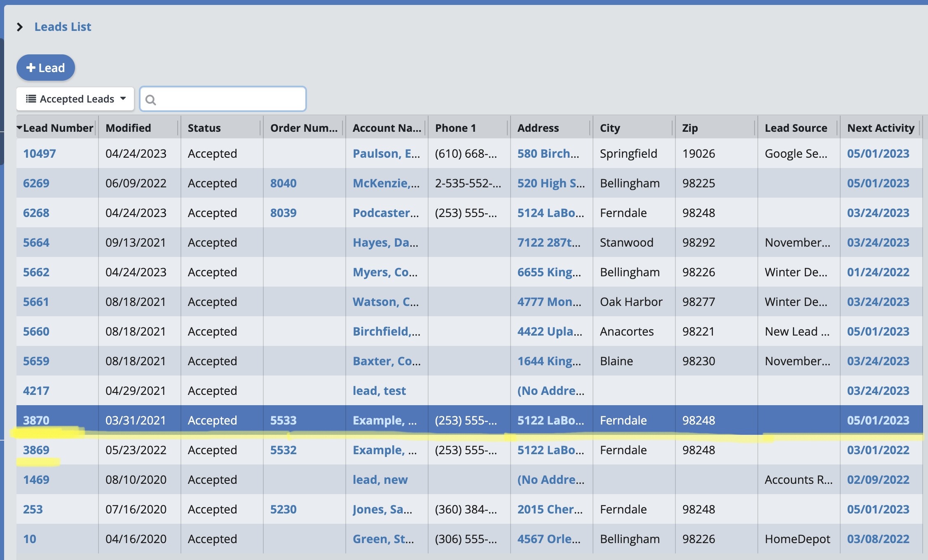Open order number 5230
Screen dimensions: 928x560
tap(283, 509)
